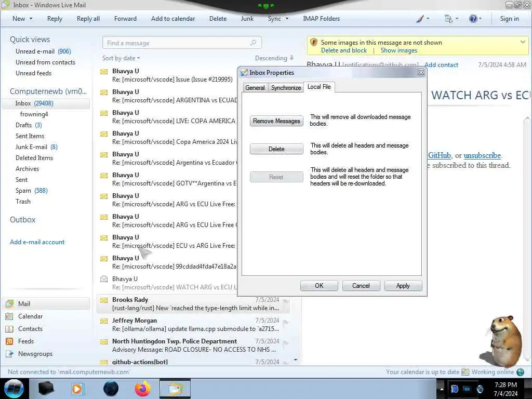The width and height of the screenshot is (532, 399).
Task: Select Unread e-mail quick view
Action: (43, 51)
